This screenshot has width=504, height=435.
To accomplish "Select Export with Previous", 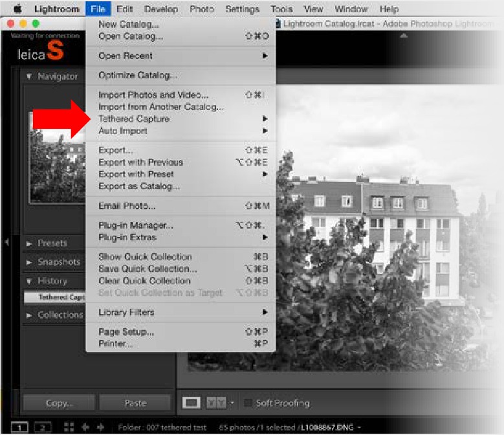I will [181, 162].
